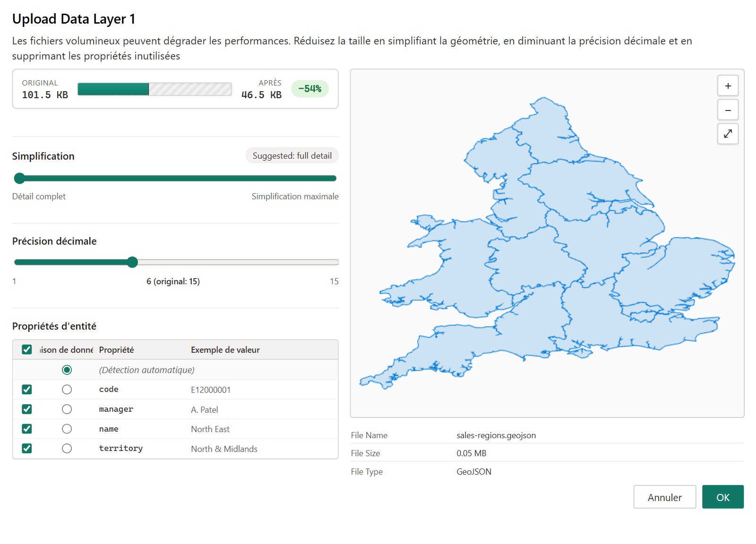Click the E12000001 example value
This screenshot has height=544, width=756.
click(x=211, y=390)
